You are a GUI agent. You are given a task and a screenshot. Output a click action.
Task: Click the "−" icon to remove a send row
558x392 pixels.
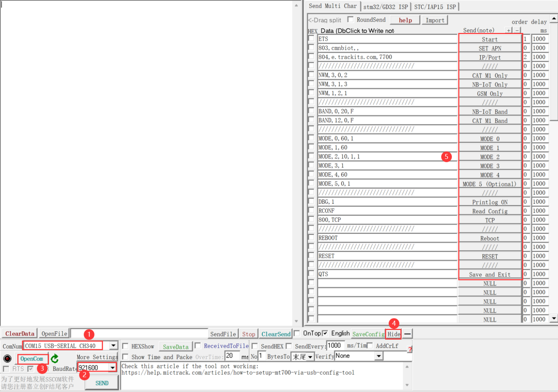pyautogui.click(x=517, y=30)
